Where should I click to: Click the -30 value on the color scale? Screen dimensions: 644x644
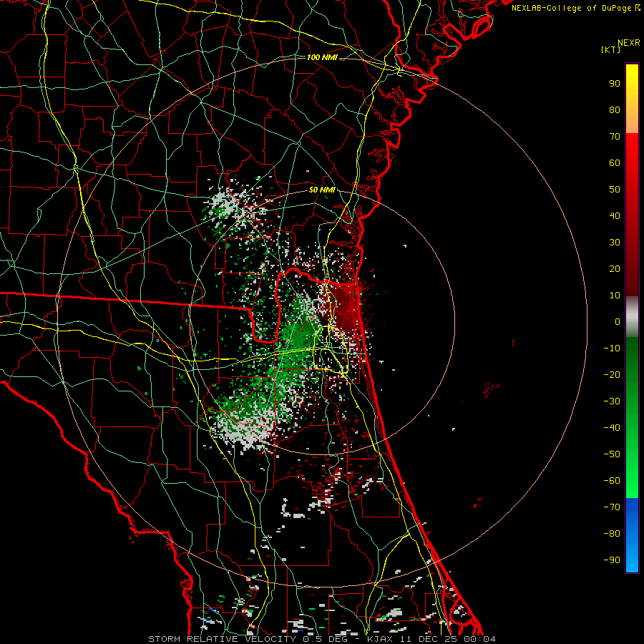click(x=612, y=401)
